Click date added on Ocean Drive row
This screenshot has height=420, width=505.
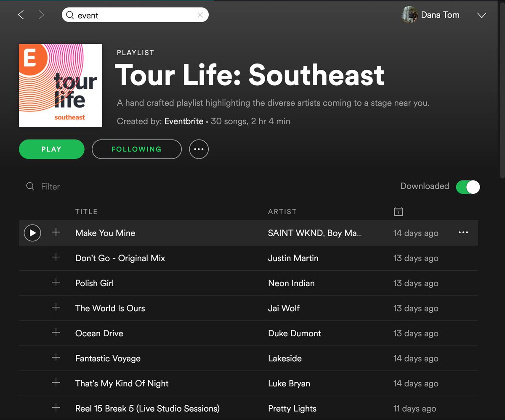(416, 333)
